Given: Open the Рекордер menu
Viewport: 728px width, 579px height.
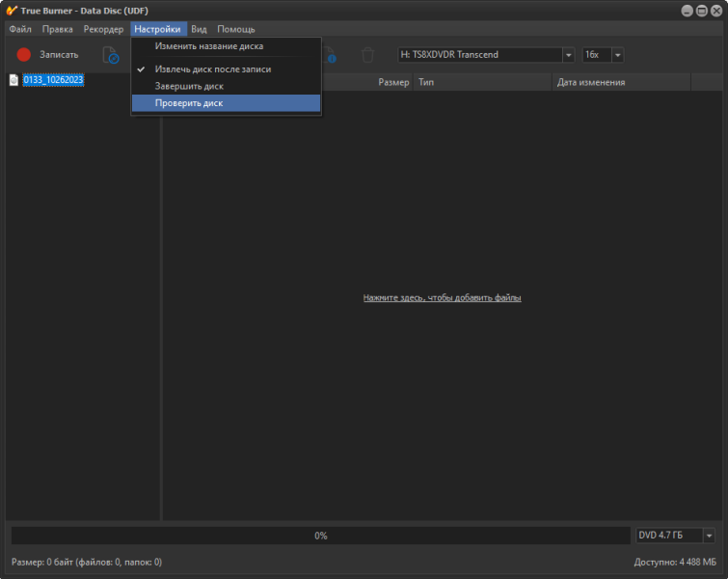Looking at the screenshot, I should coord(103,29).
